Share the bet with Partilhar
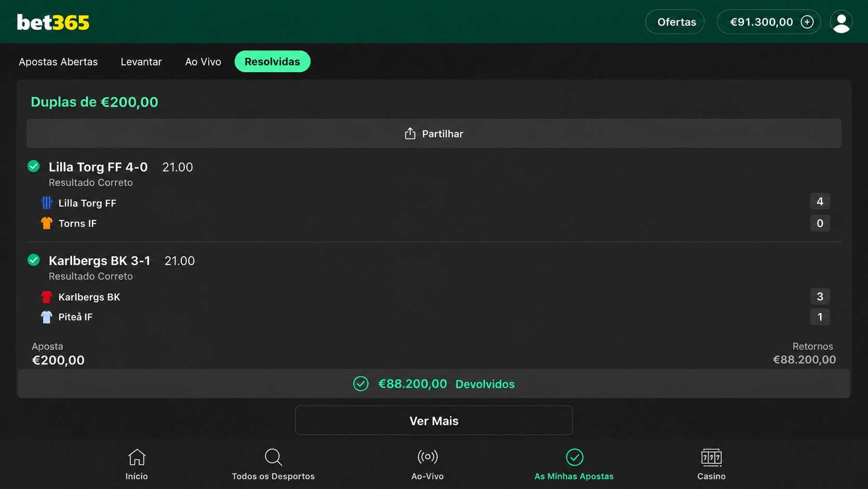Viewport: 868px width, 489px height. click(x=434, y=134)
